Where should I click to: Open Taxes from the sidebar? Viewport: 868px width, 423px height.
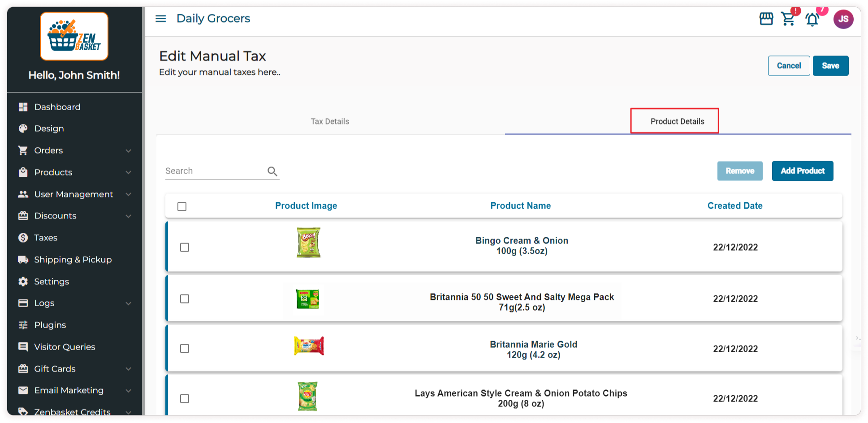(46, 238)
